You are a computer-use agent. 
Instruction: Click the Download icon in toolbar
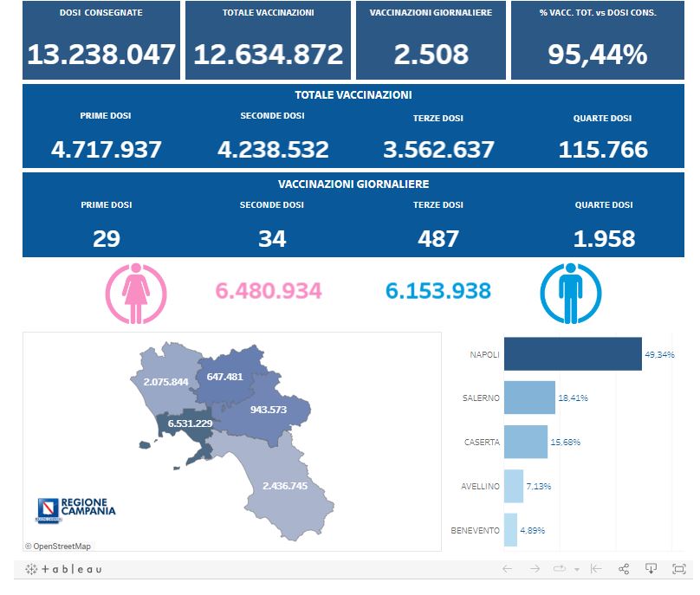651,569
